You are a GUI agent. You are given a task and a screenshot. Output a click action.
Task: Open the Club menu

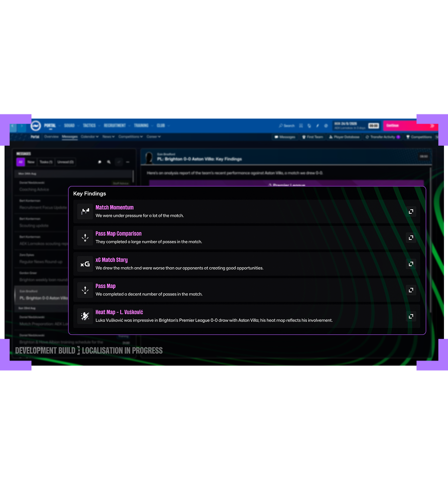(160, 126)
